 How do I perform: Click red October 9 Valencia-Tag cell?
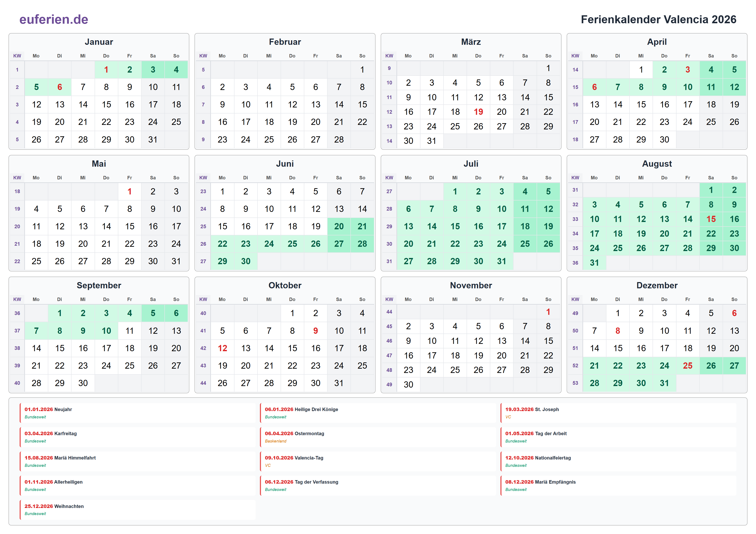[316, 331]
